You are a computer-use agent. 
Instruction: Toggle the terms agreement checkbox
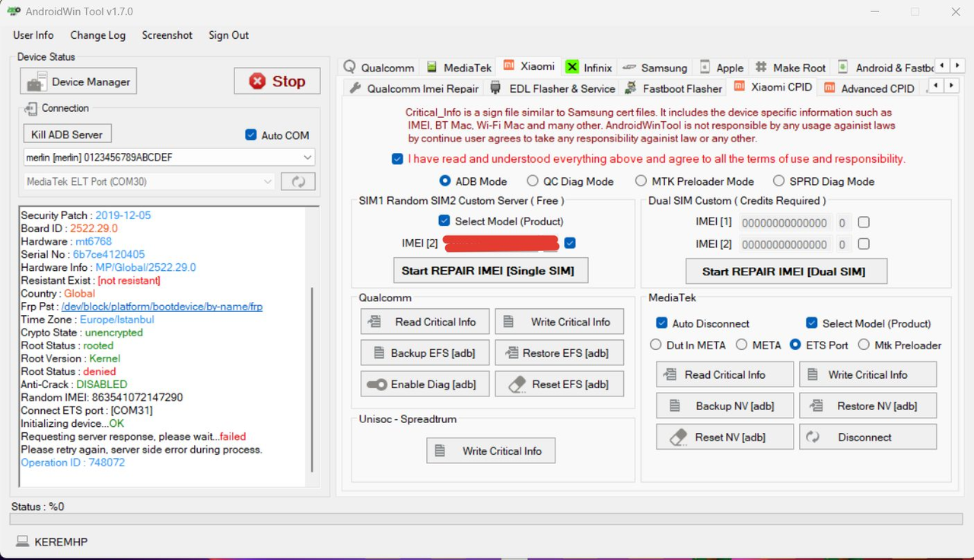pos(397,159)
